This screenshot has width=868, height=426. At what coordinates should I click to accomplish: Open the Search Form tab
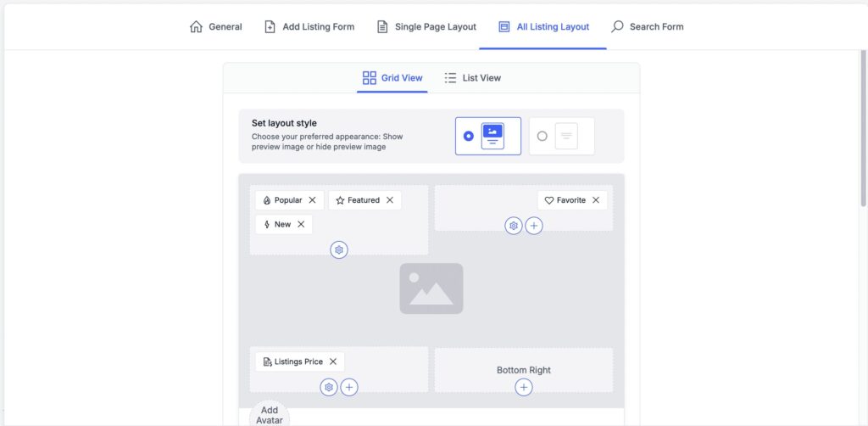pos(648,26)
